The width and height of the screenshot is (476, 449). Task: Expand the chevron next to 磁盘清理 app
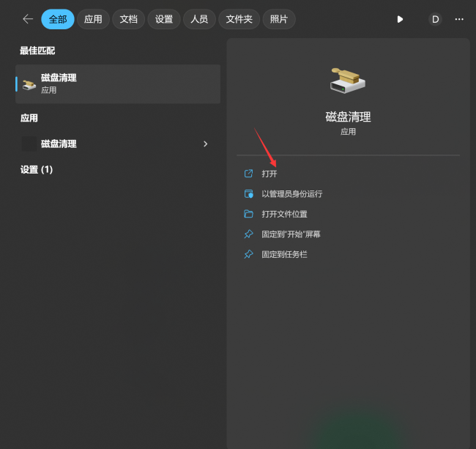pos(206,144)
